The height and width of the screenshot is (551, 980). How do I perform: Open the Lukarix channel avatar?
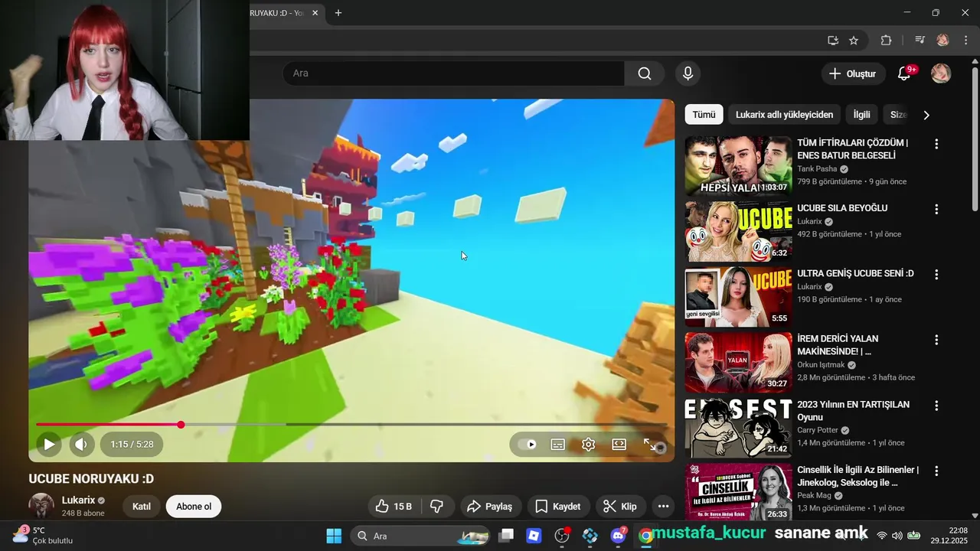click(41, 506)
